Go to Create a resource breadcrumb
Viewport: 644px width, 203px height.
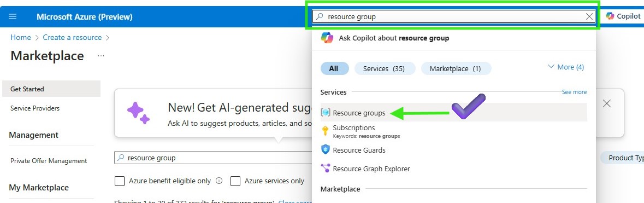pos(72,37)
